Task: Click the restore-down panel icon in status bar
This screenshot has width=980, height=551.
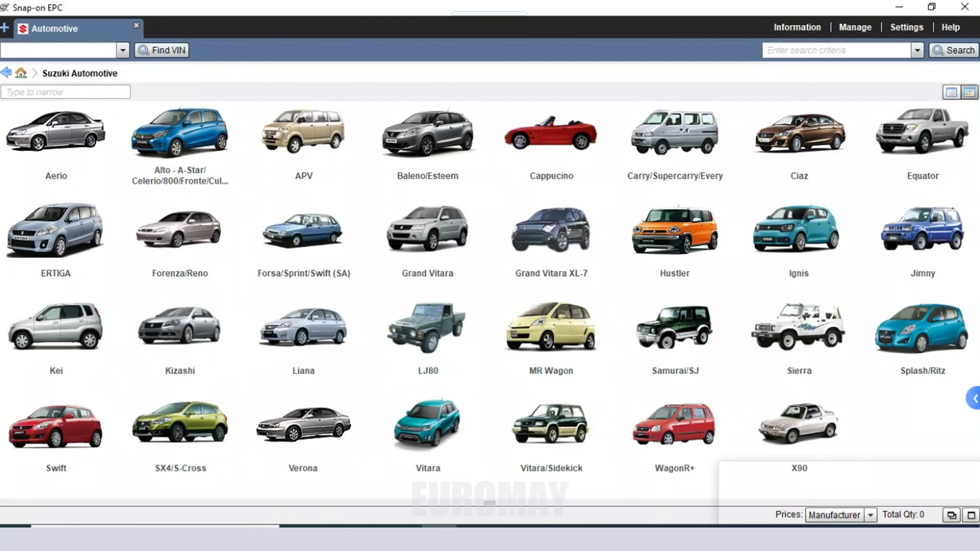Action: point(951,515)
